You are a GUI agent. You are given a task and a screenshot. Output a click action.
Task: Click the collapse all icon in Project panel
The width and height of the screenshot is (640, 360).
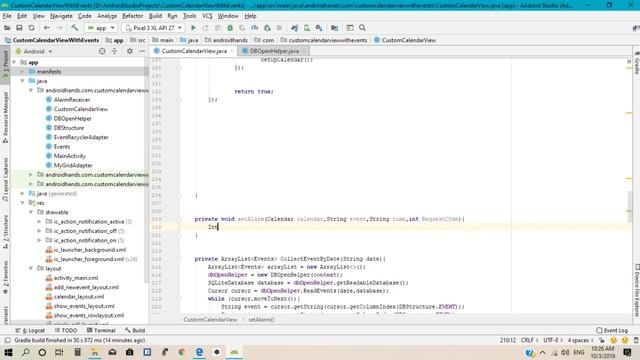click(114, 51)
